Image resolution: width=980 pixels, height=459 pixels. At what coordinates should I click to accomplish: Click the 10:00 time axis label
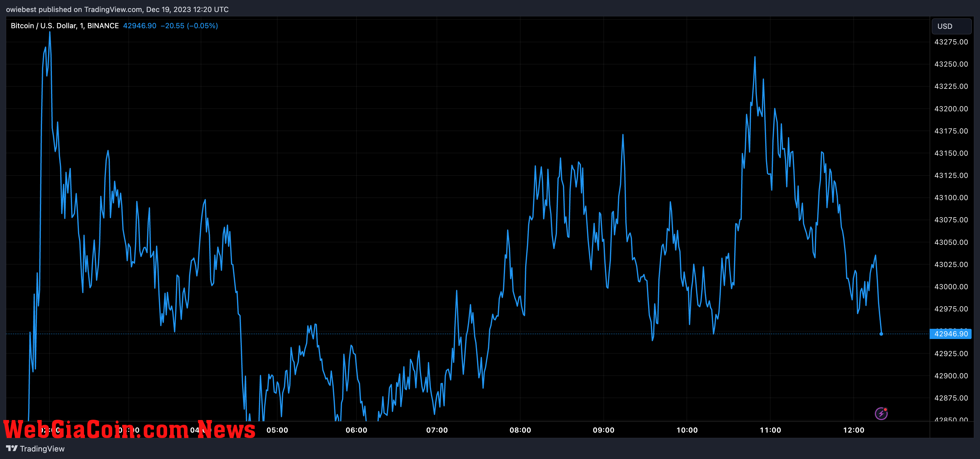point(687,430)
